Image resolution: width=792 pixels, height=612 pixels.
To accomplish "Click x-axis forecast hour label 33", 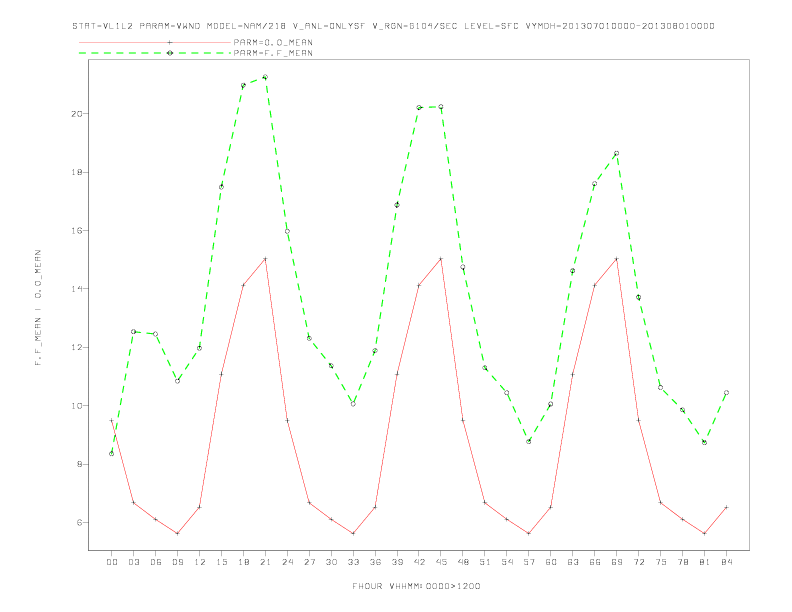I will [353, 562].
